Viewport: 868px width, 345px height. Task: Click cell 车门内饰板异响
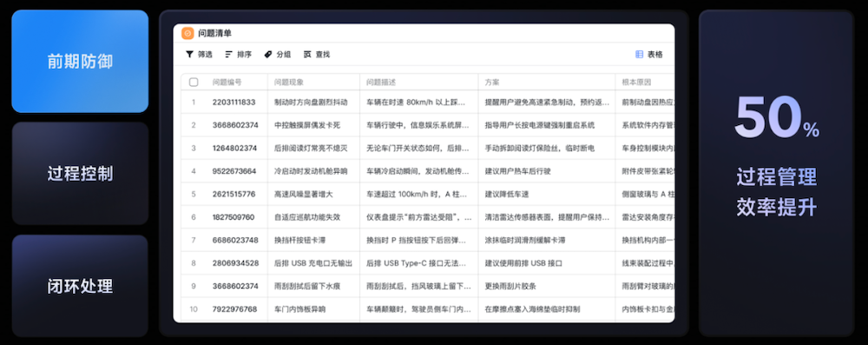pos(300,309)
